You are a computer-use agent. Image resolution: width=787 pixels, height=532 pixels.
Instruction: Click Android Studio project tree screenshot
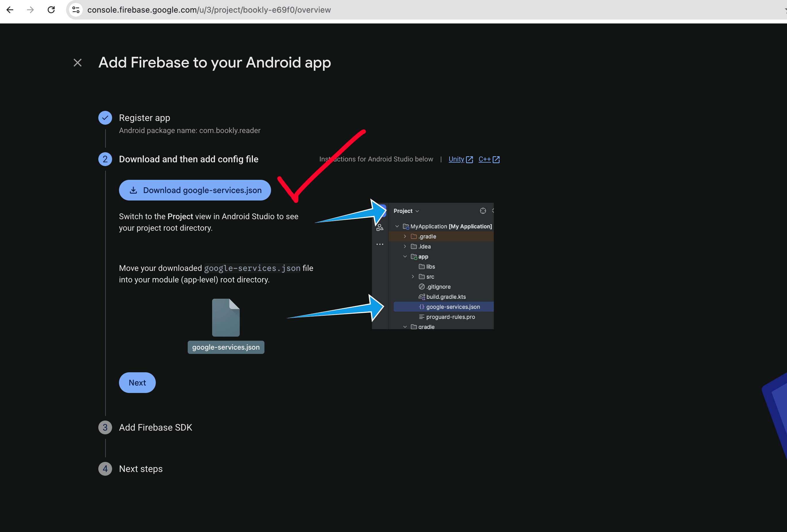[433, 266]
